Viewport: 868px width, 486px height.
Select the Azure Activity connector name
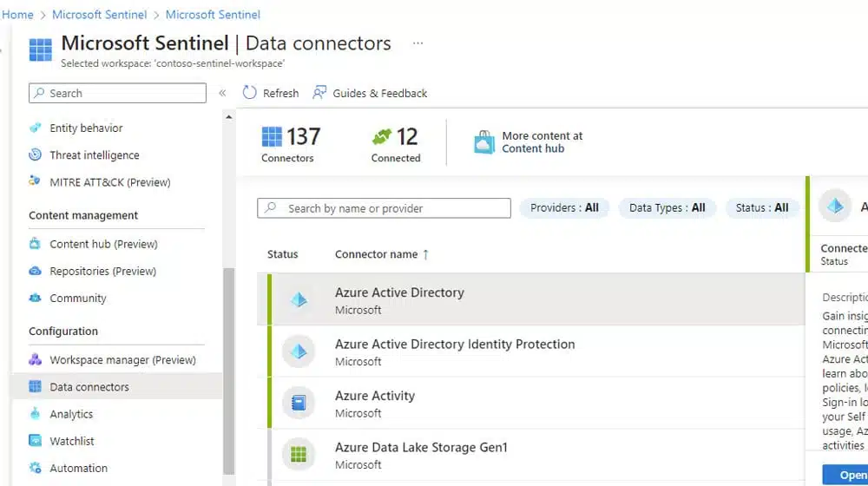click(x=375, y=395)
